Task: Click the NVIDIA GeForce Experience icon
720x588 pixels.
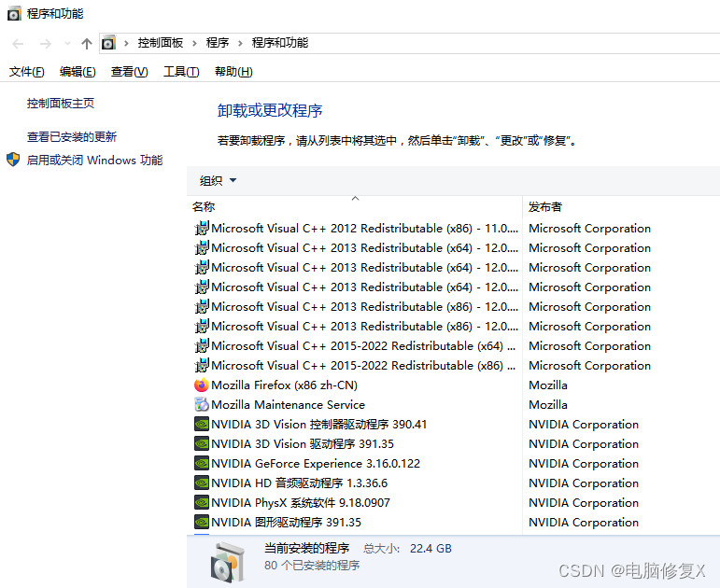Action: tap(201, 464)
